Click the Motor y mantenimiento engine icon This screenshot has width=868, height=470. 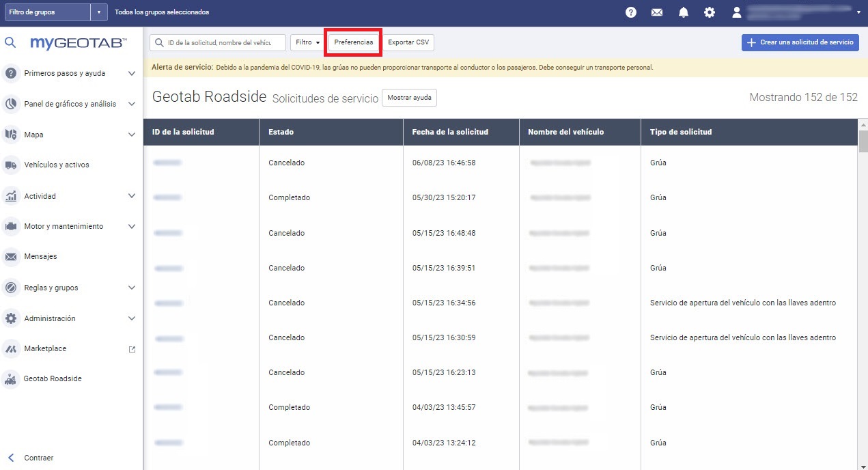tap(11, 226)
